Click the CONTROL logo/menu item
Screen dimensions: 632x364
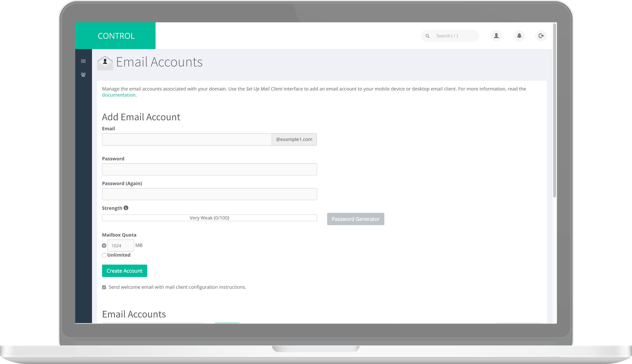point(116,35)
